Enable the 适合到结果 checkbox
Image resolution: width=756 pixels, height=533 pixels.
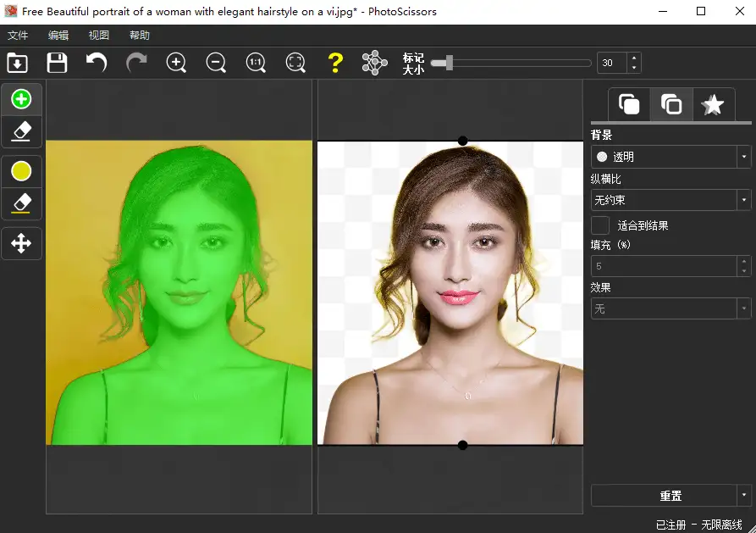click(x=600, y=225)
